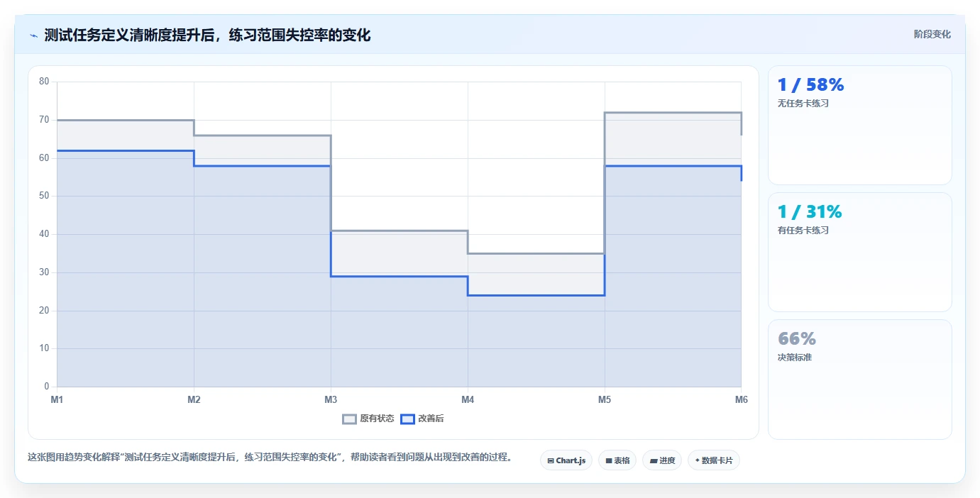Select the 66% value in the 决策标准 card
The height and width of the screenshot is (498, 980).
pyautogui.click(x=797, y=338)
